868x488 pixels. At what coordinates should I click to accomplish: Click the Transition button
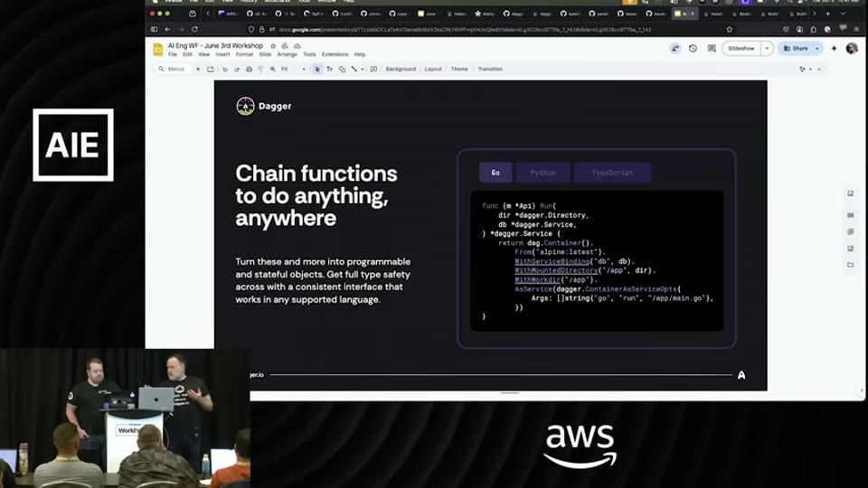[x=490, y=70]
